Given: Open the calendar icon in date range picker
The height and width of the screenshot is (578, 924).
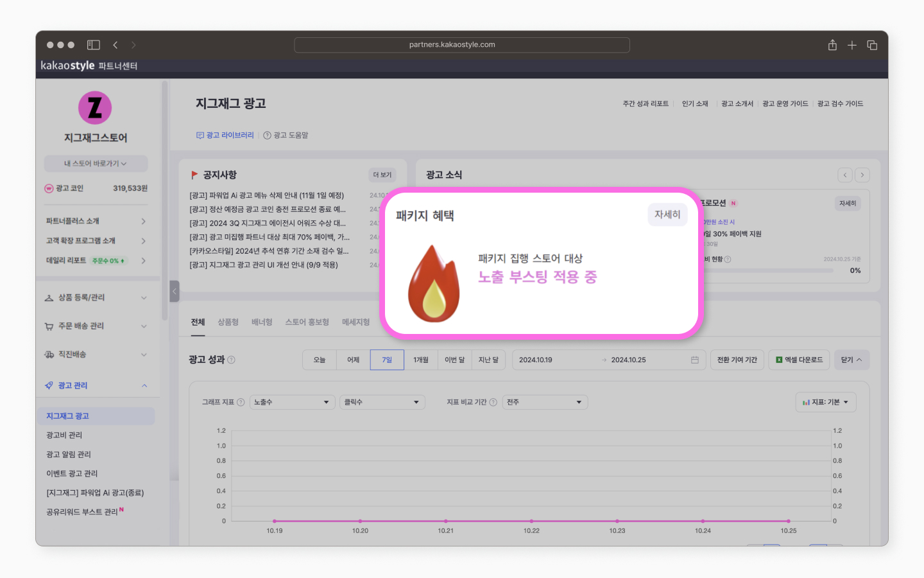Looking at the screenshot, I should [694, 360].
